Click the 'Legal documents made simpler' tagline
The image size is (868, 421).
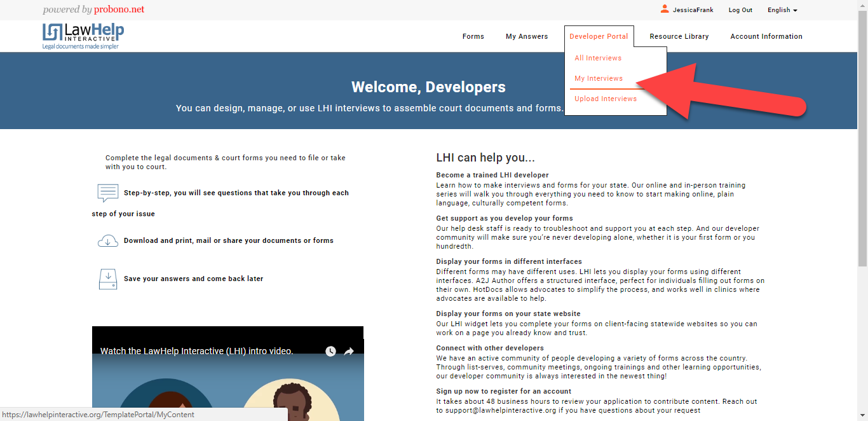click(x=81, y=46)
